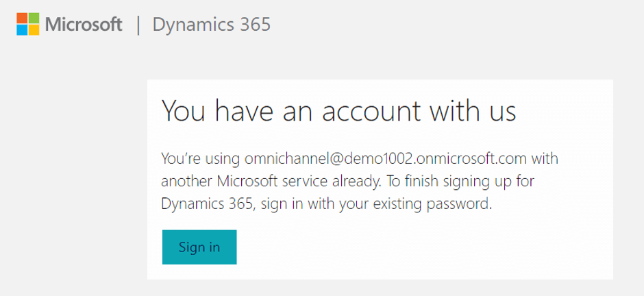644x296 pixels.
Task: Click the vertical divider beside Dynamics 365
Action: (x=138, y=25)
